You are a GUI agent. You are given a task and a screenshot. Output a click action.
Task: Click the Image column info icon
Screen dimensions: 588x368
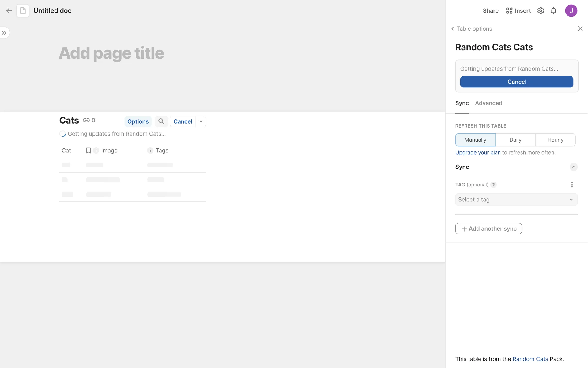point(96,150)
